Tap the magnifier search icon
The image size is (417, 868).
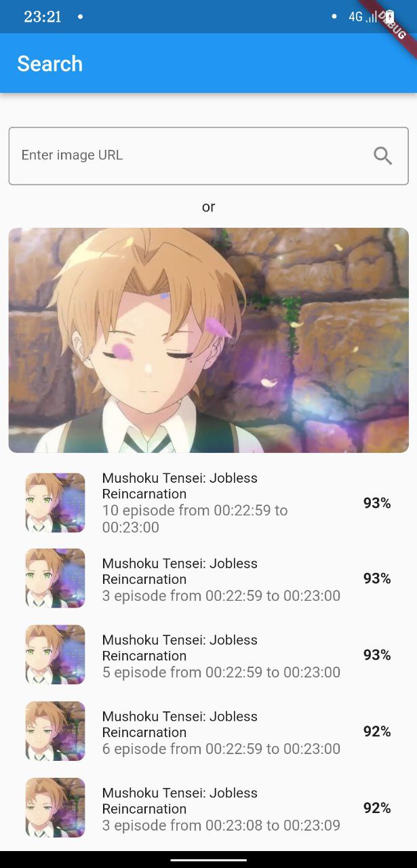[383, 156]
